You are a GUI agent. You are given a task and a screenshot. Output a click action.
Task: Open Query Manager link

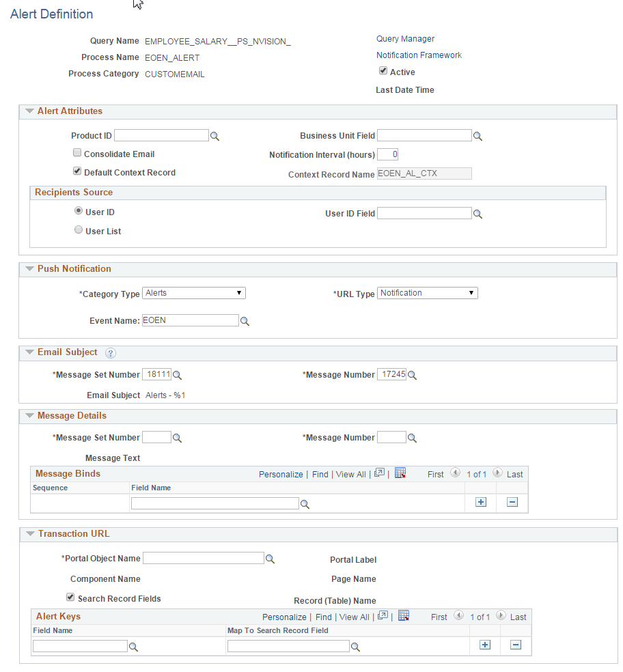click(405, 39)
